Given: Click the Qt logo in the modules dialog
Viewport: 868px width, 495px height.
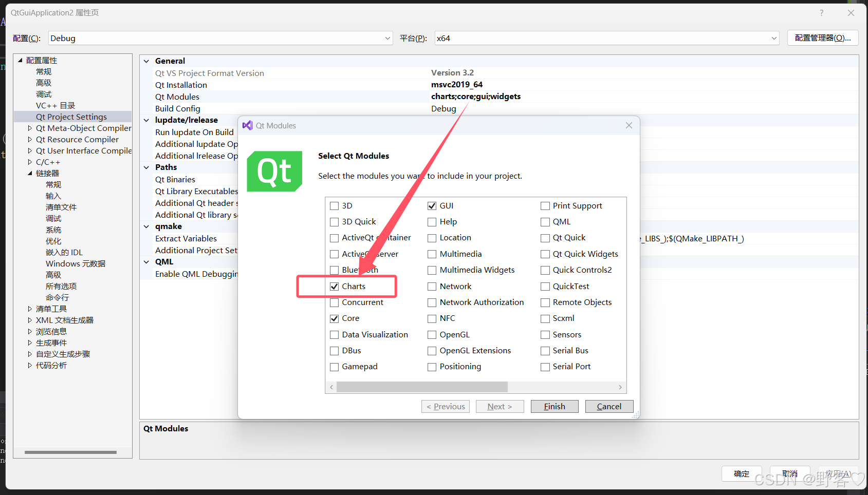Looking at the screenshot, I should click(274, 171).
